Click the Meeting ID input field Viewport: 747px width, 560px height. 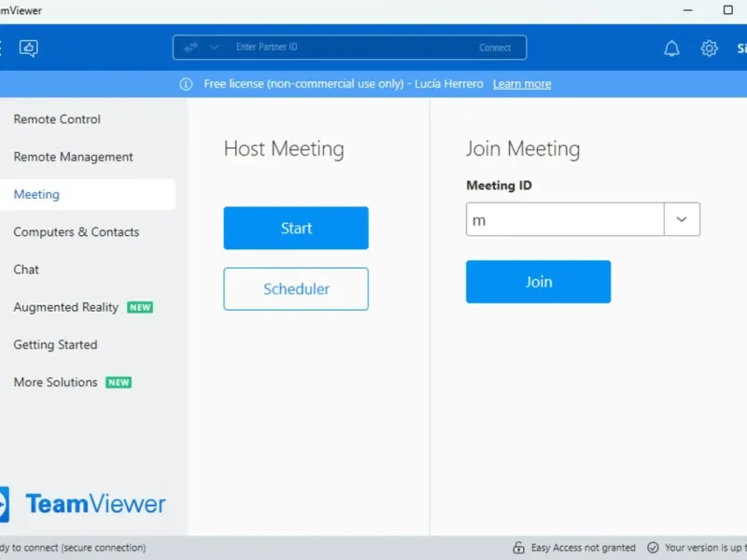[x=565, y=219]
